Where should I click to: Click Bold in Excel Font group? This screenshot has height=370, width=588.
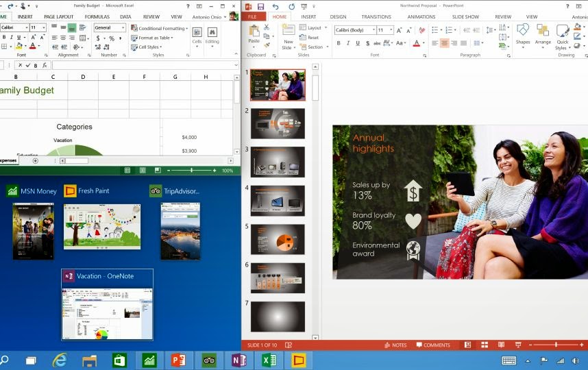tap(4, 37)
